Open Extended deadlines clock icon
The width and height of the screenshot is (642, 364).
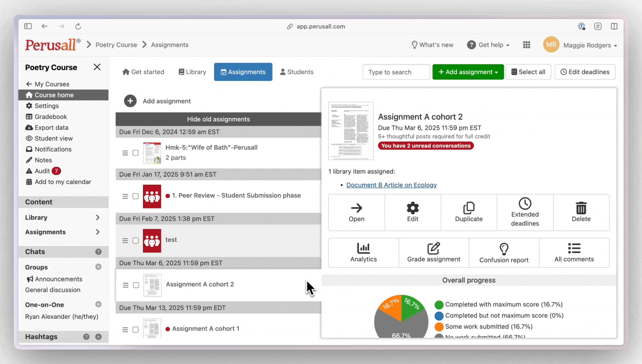tap(525, 204)
